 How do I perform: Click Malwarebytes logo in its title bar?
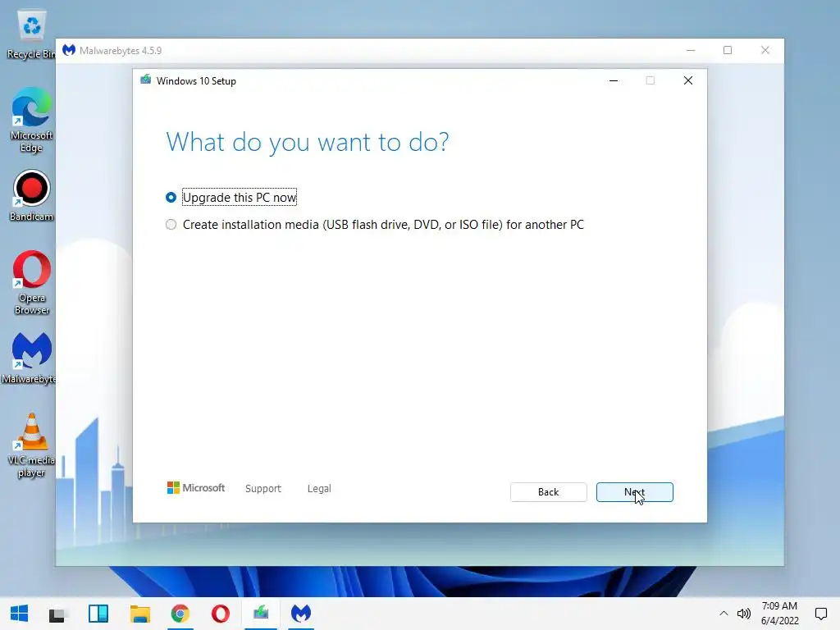(x=69, y=50)
